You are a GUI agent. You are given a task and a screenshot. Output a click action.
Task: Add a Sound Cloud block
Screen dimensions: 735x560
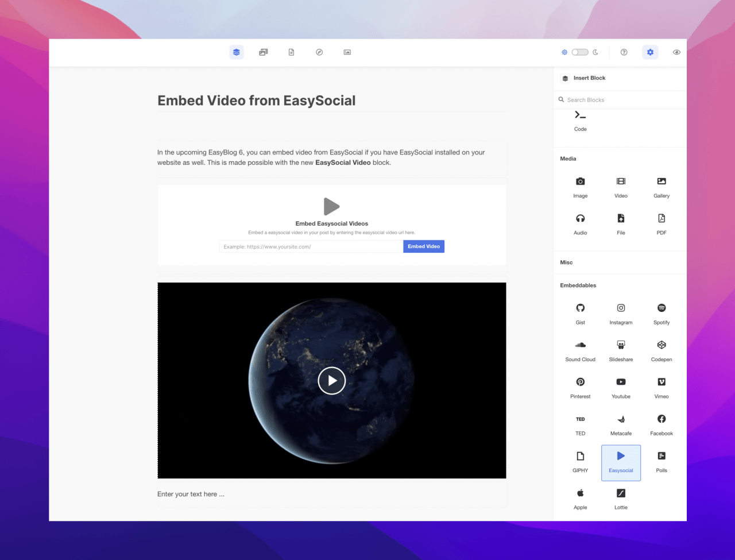[x=580, y=350]
